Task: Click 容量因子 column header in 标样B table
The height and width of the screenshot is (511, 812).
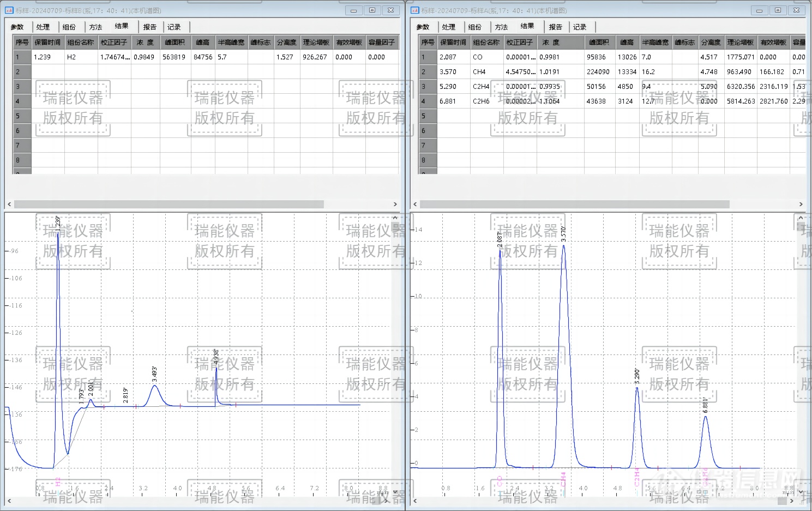Action: (x=382, y=42)
